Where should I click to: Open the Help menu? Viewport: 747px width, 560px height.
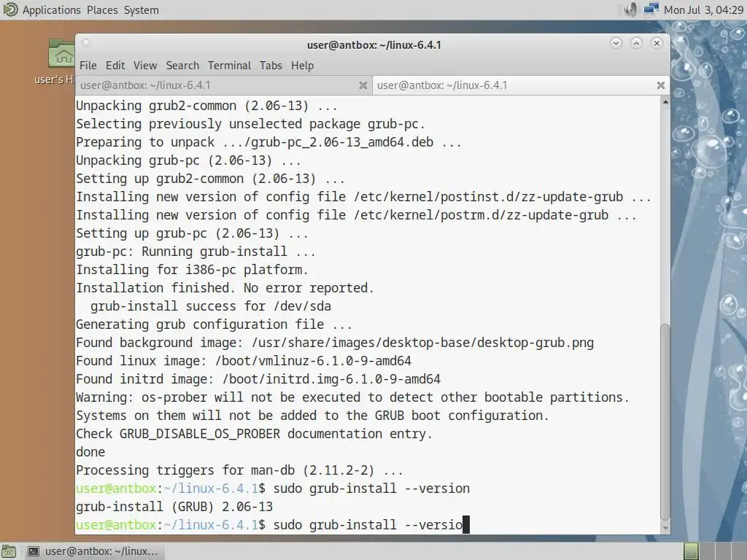(x=303, y=65)
